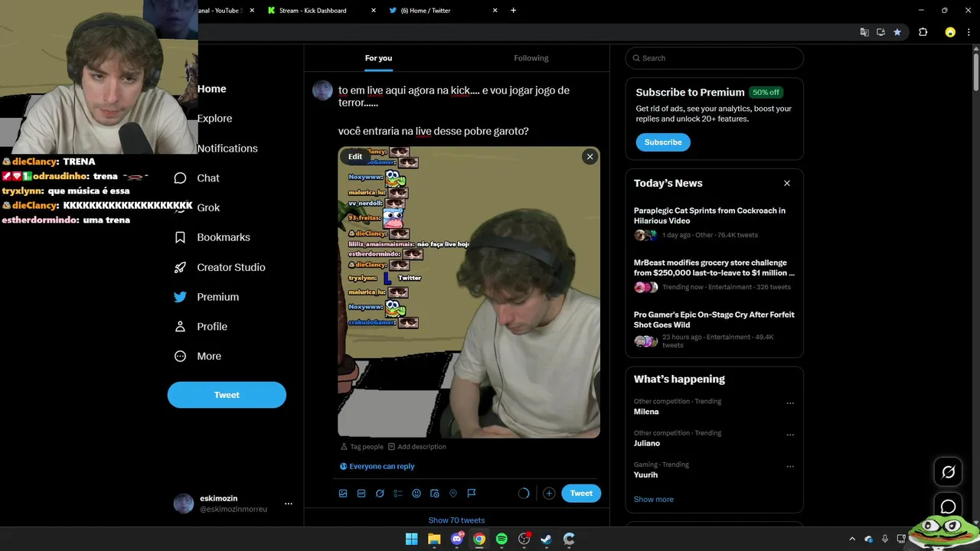Open Chrome extensions puzzle icon
Image resolution: width=980 pixels, height=551 pixels.
(x=923, y=32)
